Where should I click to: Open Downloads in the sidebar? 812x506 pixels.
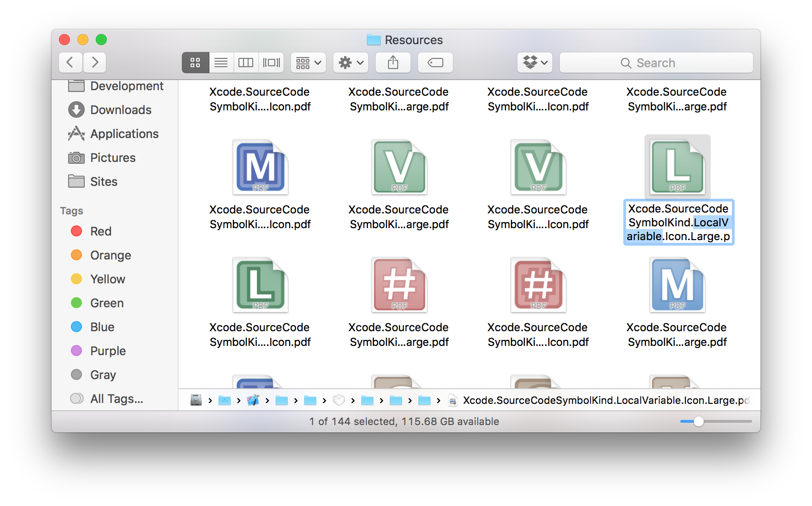(x=110, y=110)
